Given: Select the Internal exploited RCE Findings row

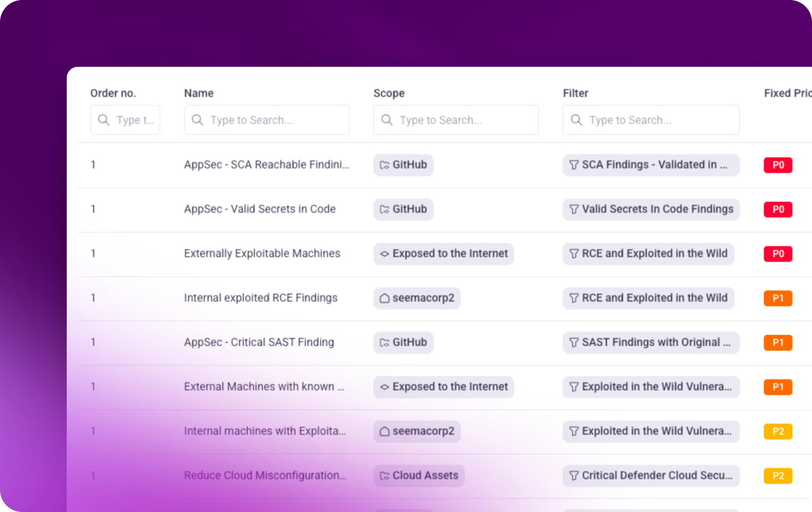Looking at the screenshot, I should (260, 298).
